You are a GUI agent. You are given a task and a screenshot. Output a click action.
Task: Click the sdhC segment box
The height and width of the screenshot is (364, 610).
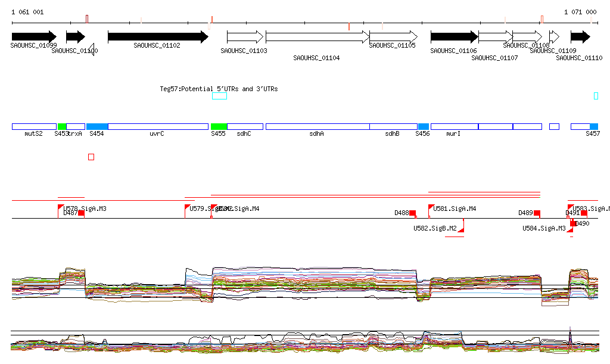tap(245, 126)
